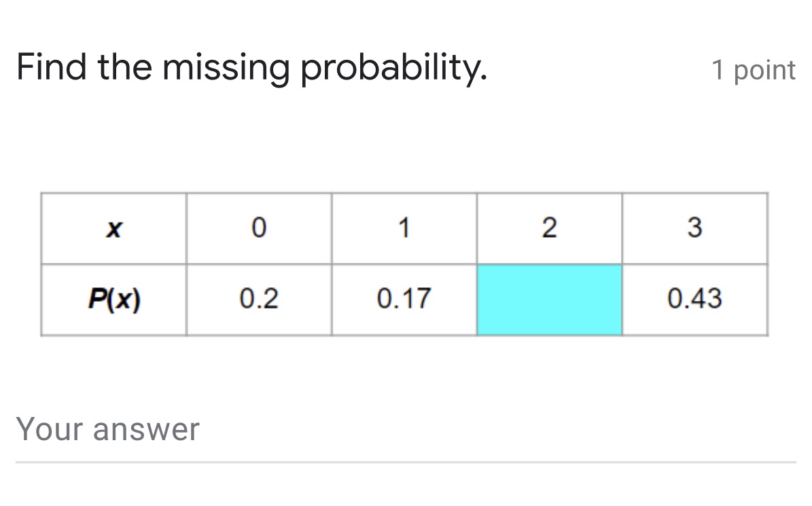Image resolution: width=812 pixels, height=506 pixels.
Task: Click the Your answer placeholder text
Action: point(109,429)
